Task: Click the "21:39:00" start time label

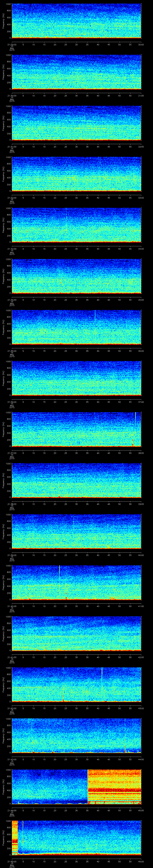Action: [12, 555]
